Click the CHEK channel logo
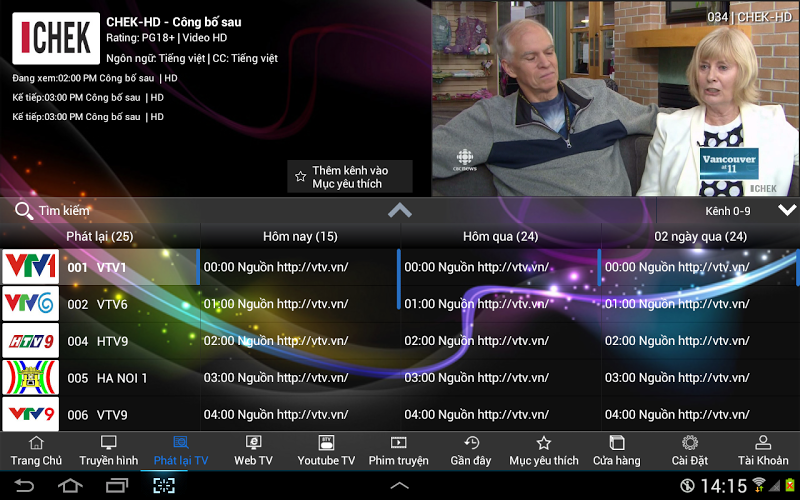 point(56,38)
